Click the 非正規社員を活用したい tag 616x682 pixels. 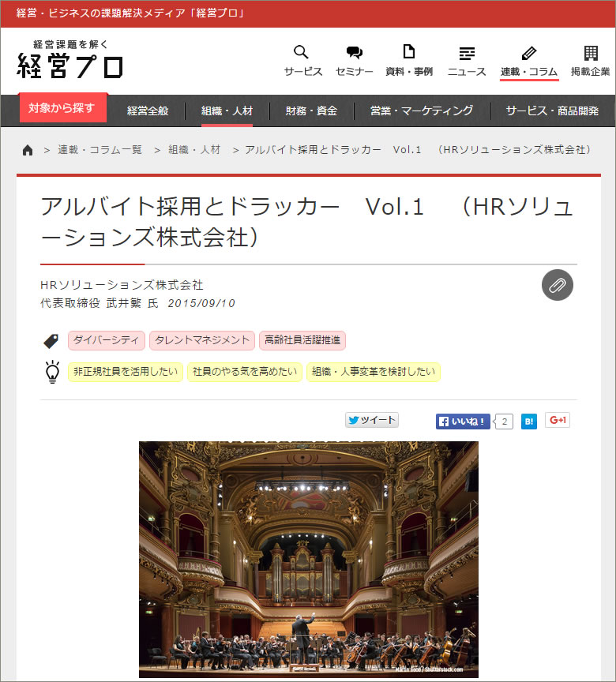(126, 372)
